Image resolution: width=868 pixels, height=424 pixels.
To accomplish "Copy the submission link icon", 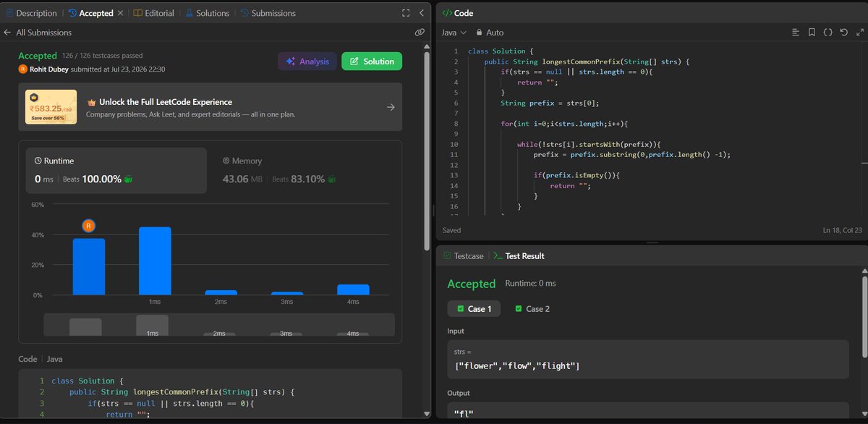I will point(419,33).
